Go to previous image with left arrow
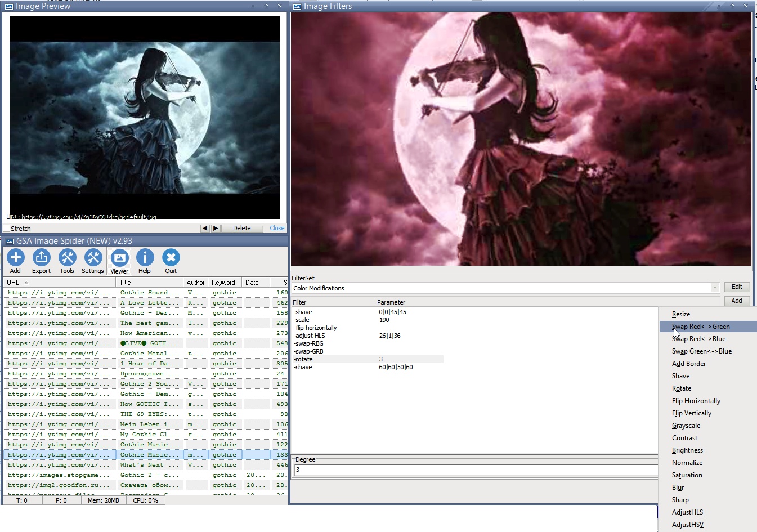 click(x=205, y=228)
